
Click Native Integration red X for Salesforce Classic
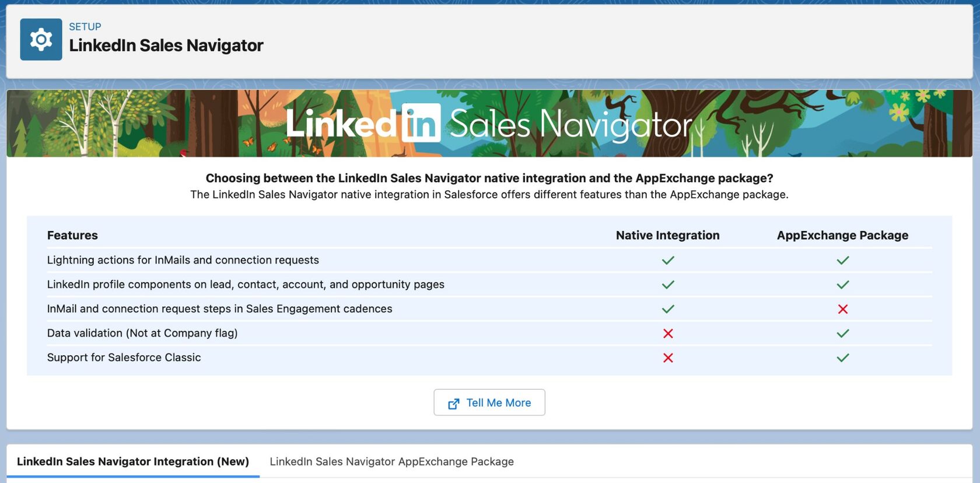click(x=668, y=358)
